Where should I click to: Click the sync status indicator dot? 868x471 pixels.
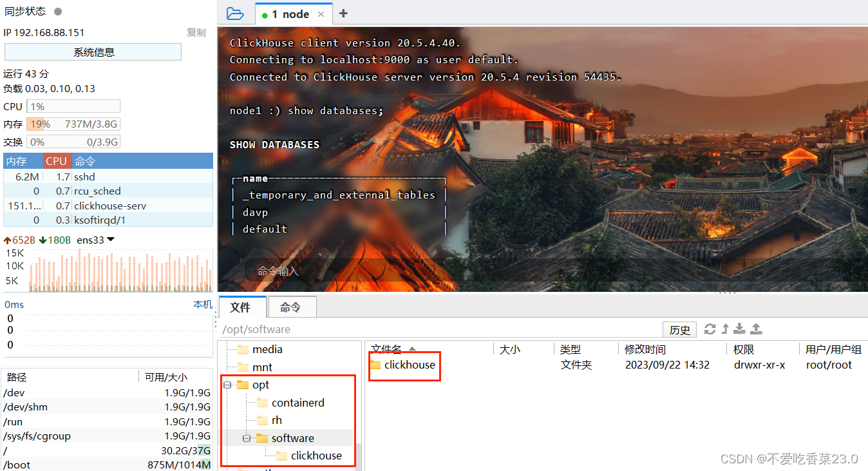point(58,12)
